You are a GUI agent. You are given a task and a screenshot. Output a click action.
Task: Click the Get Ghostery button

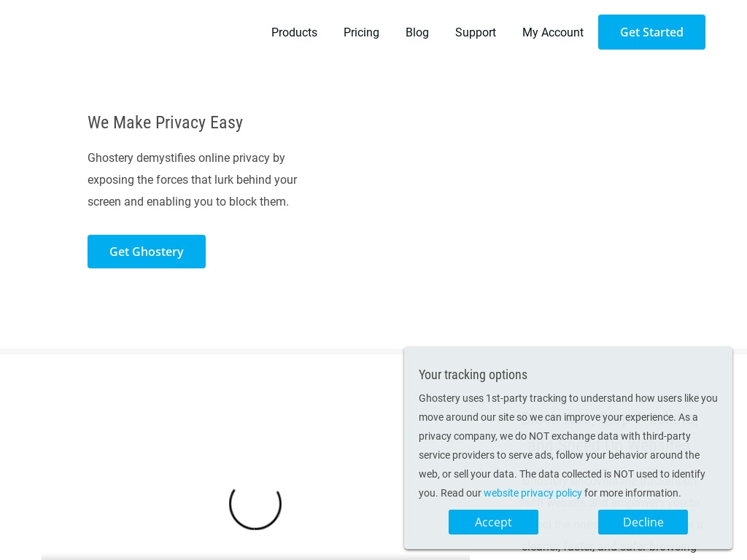(147, 252)
